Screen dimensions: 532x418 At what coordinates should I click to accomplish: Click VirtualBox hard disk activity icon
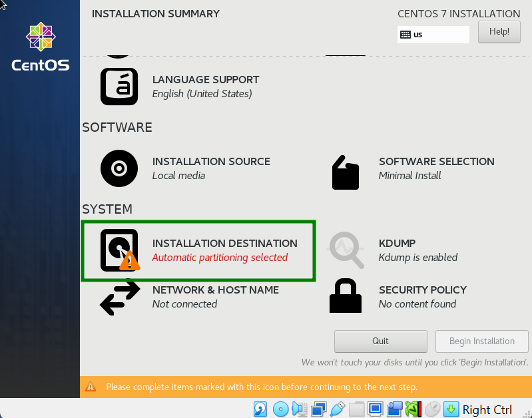point(260,409)
